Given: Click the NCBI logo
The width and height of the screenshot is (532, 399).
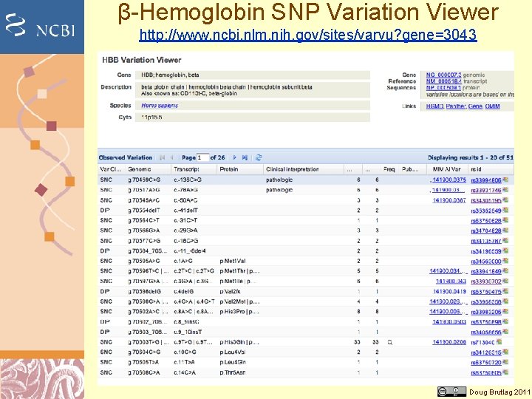Looking at the screenshot, I should pyautogui.click(x=40, y=26).
